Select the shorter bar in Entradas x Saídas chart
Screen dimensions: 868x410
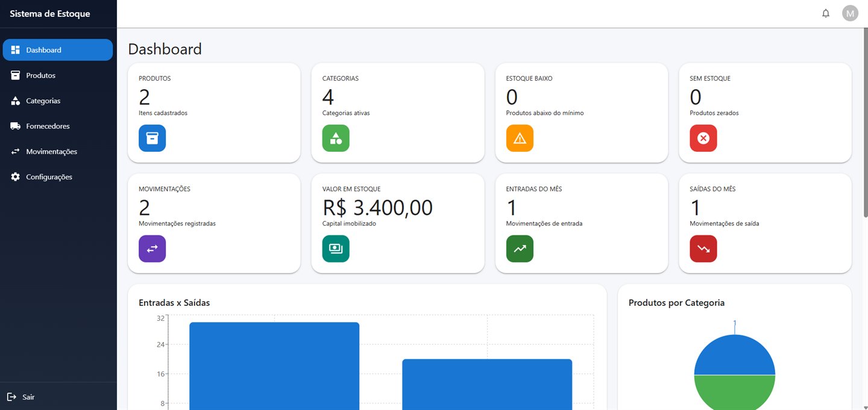487,384
